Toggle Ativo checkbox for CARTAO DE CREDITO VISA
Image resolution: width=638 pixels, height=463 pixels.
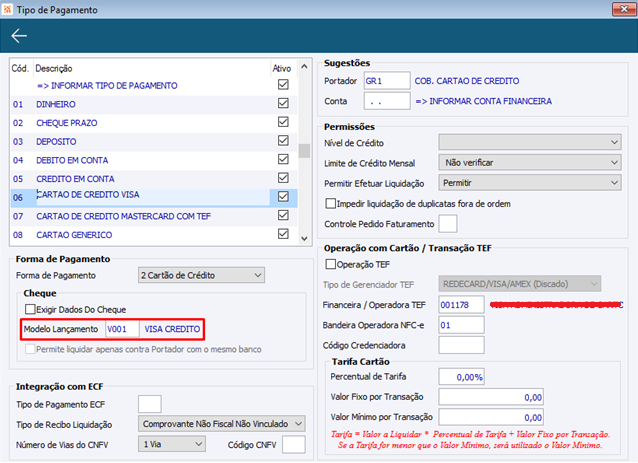(x=283, y=197)
